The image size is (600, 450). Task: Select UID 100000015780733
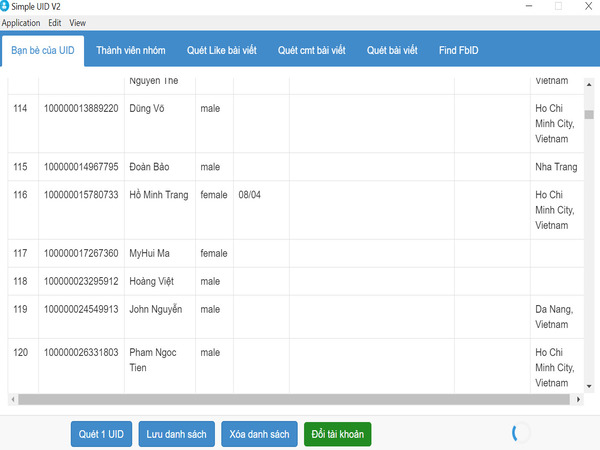click(81, 195)
